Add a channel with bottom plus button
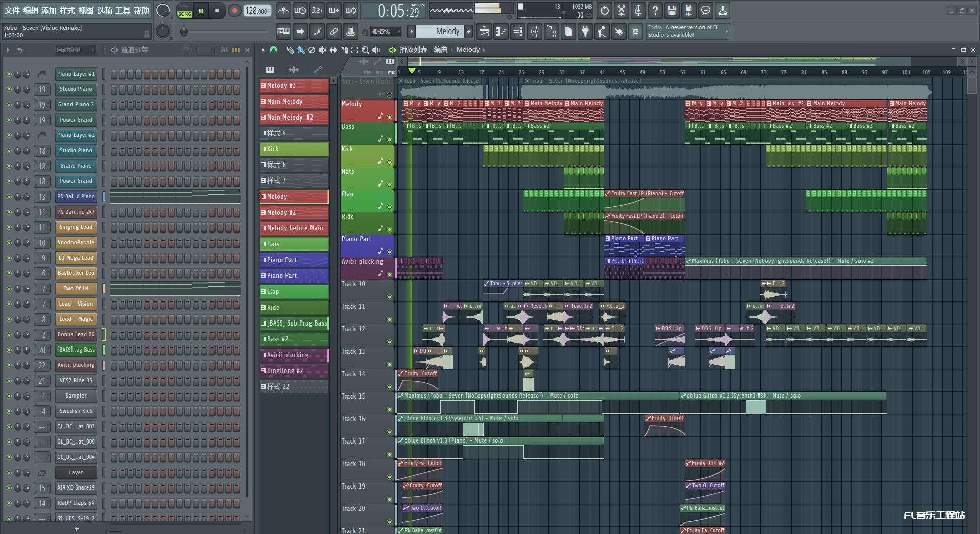This screenshot has width=980, height=534. click(77, 529)
